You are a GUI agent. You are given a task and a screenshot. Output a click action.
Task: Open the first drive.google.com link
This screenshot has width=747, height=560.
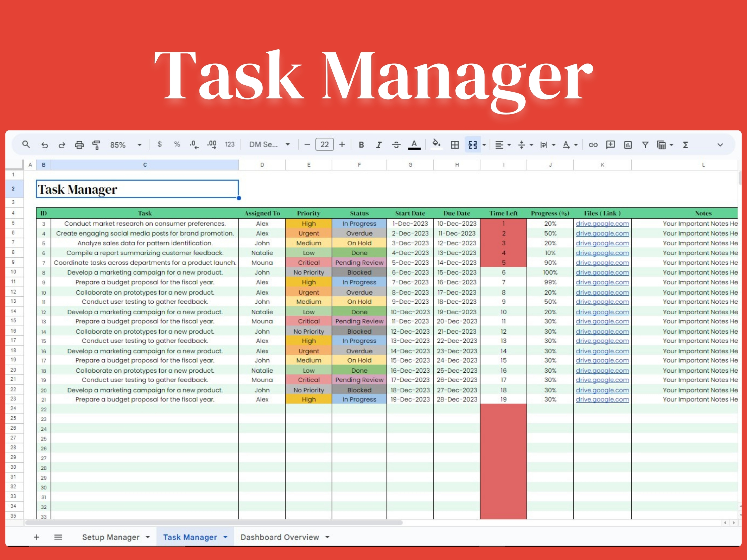[x=602, y=224]
